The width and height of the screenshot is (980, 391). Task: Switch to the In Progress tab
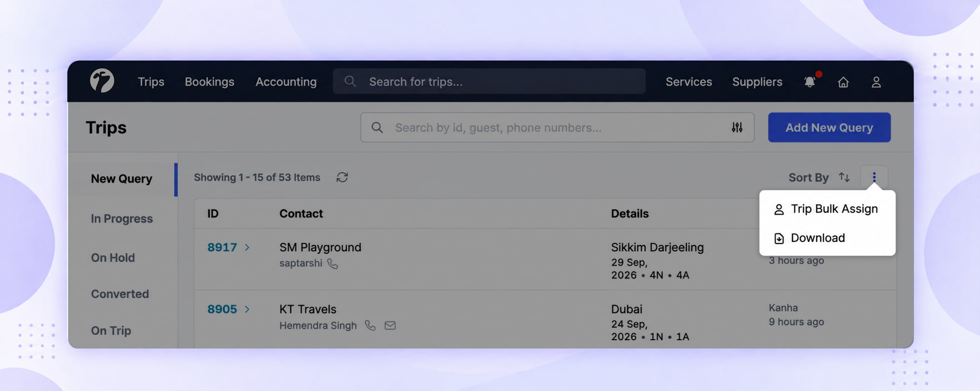pyautogui.click(x=122, y=219)
